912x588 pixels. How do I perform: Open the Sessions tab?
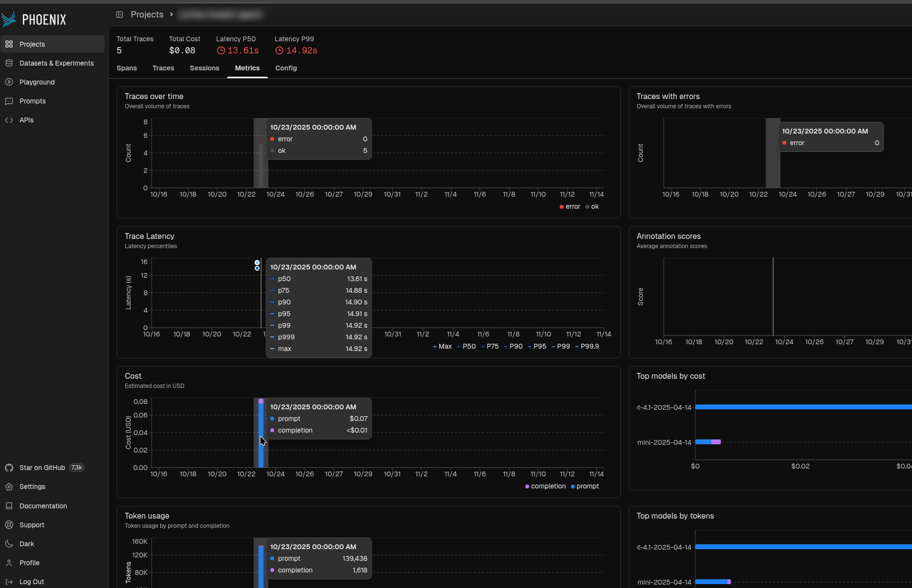pyautogui.click(x=205, y=68)
